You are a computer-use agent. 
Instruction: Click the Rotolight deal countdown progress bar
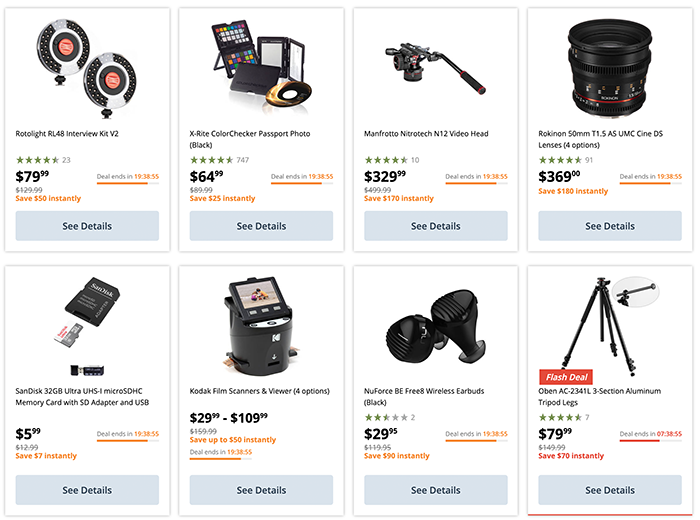coord(128,183)
